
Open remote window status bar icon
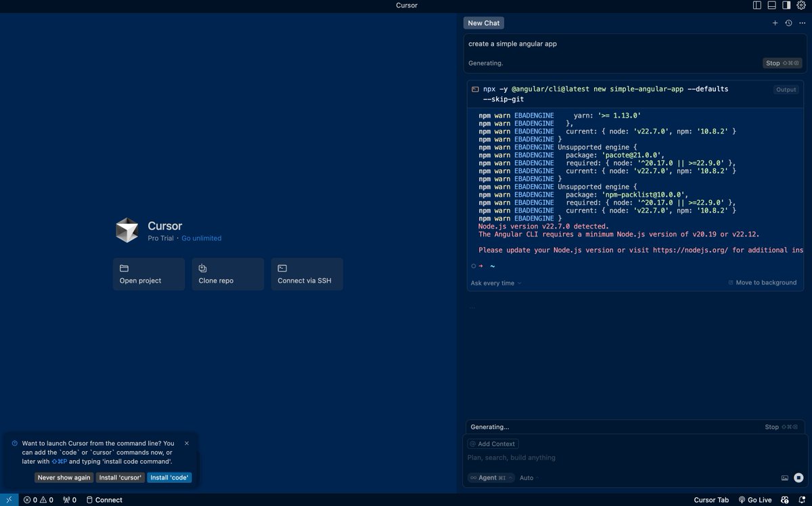tap(9, 500)
